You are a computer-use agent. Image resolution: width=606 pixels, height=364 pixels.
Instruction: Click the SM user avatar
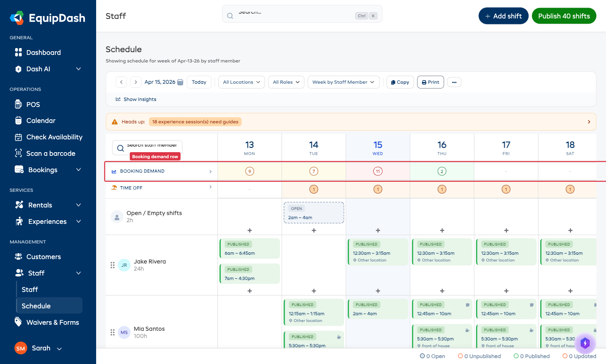click(21, 348)
